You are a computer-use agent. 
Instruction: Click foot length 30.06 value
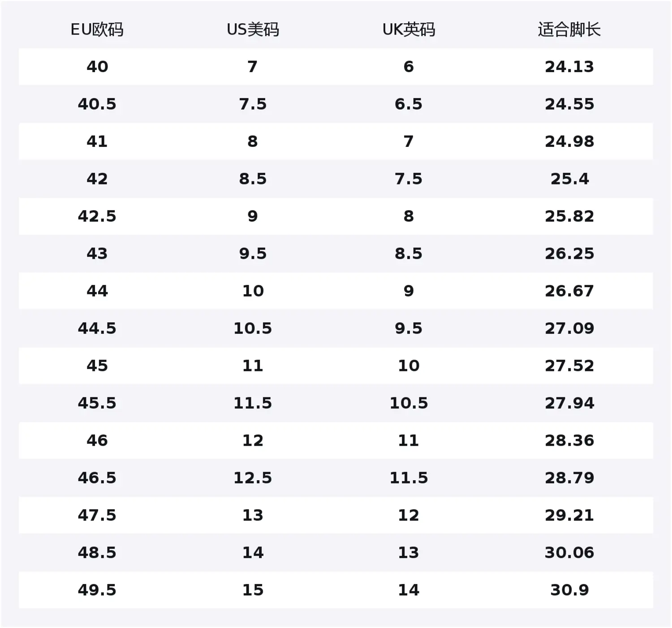click(569, 553)
